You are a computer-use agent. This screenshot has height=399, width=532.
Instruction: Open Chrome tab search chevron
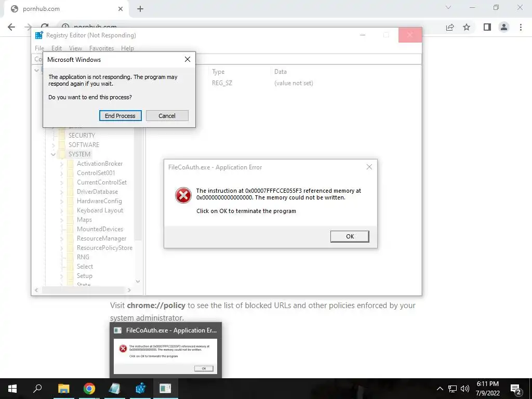pyautogui.click(x=448, y=7)
